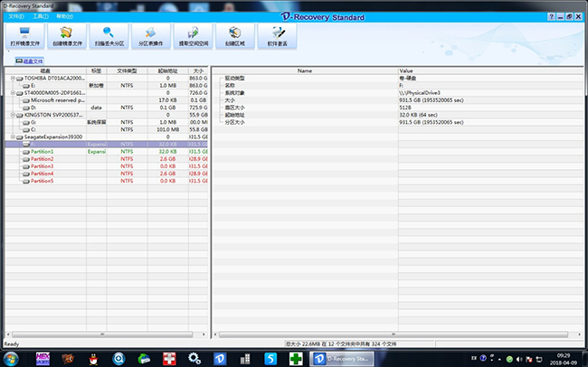Select the highlighted F: volume row
This screenshot has width=588, height=367.
pos(107,145)
